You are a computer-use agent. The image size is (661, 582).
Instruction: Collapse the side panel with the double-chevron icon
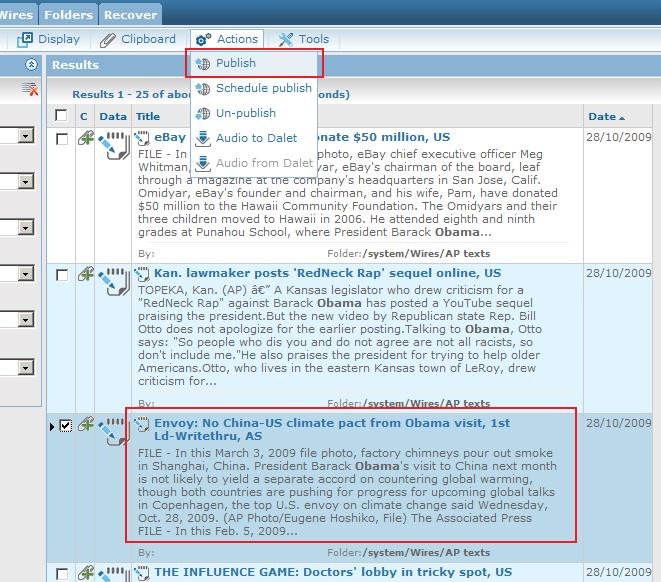pyautogui.click(x=31, y=64)
